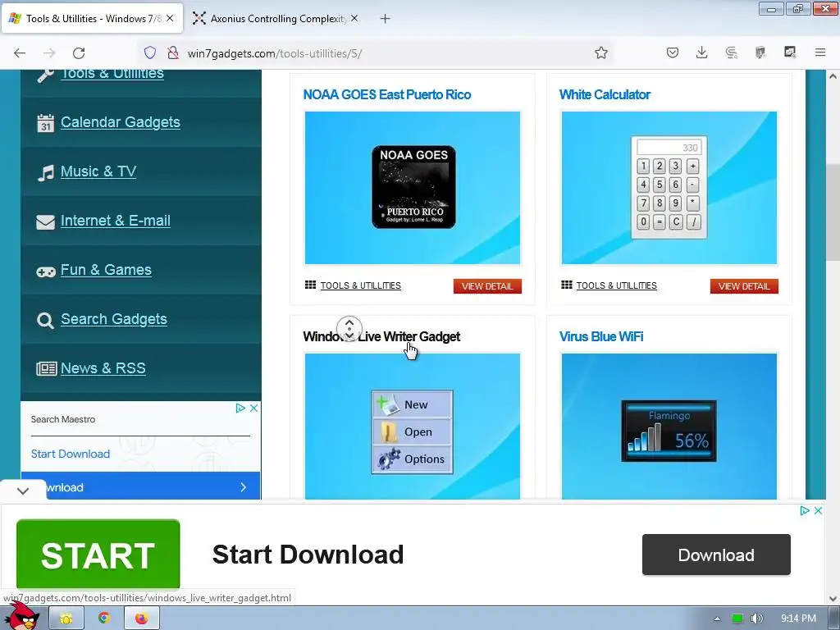The width and height of the screenshot is (840, 630).
Task: Click the 9:14 PM taskbar clock
Action: click(x=798, y=619)
